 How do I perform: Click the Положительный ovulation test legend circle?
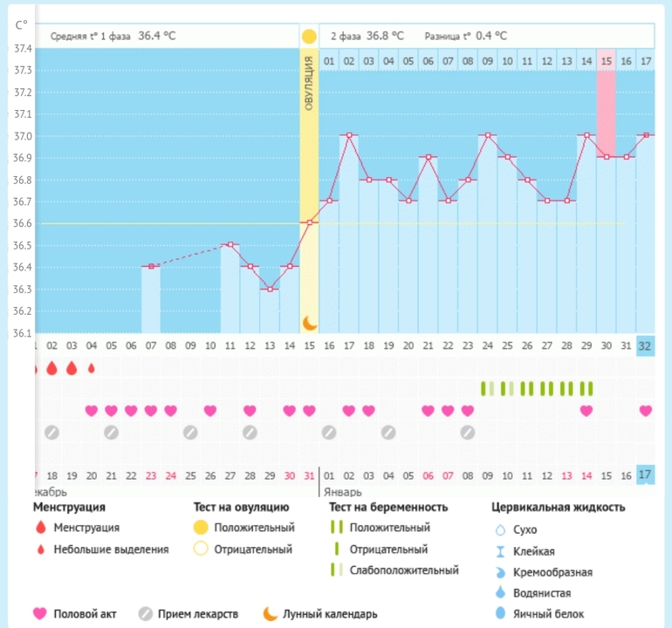pos(201,528)
